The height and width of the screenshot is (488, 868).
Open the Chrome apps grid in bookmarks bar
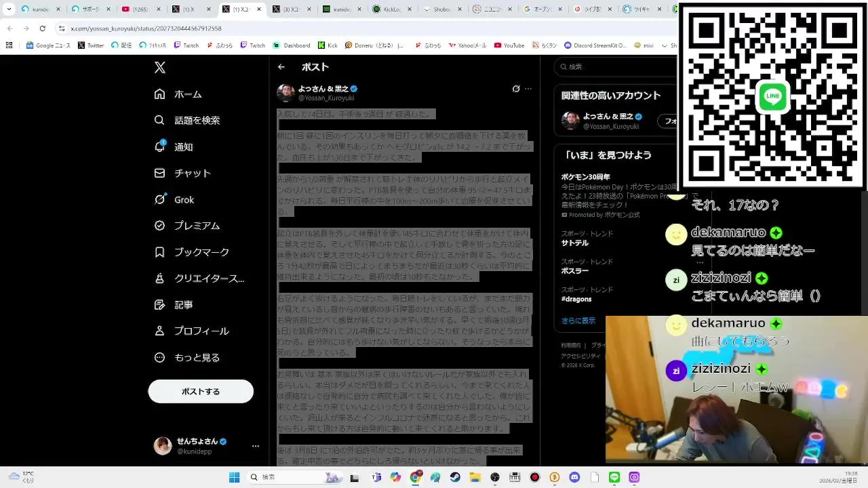[x=9, y=45]
